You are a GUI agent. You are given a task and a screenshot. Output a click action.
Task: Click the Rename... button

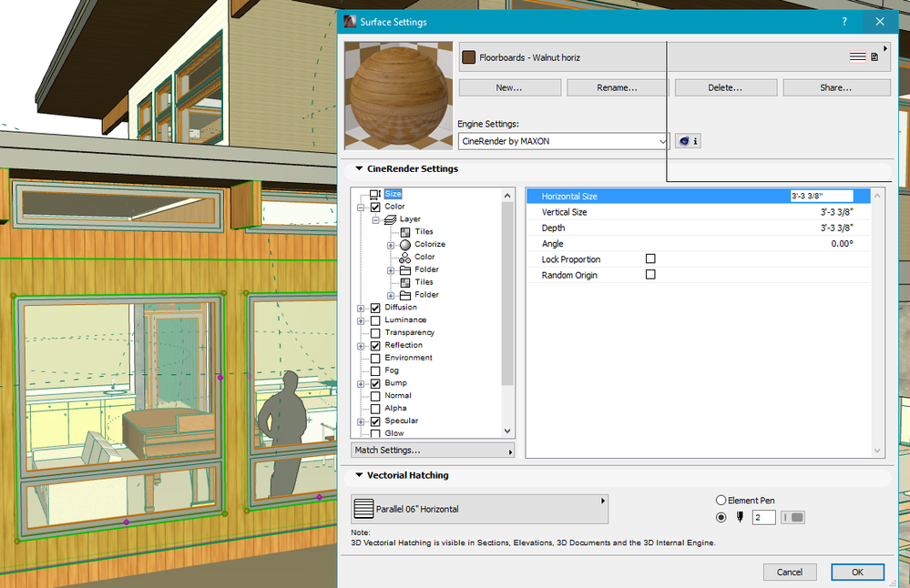[617, 87]
